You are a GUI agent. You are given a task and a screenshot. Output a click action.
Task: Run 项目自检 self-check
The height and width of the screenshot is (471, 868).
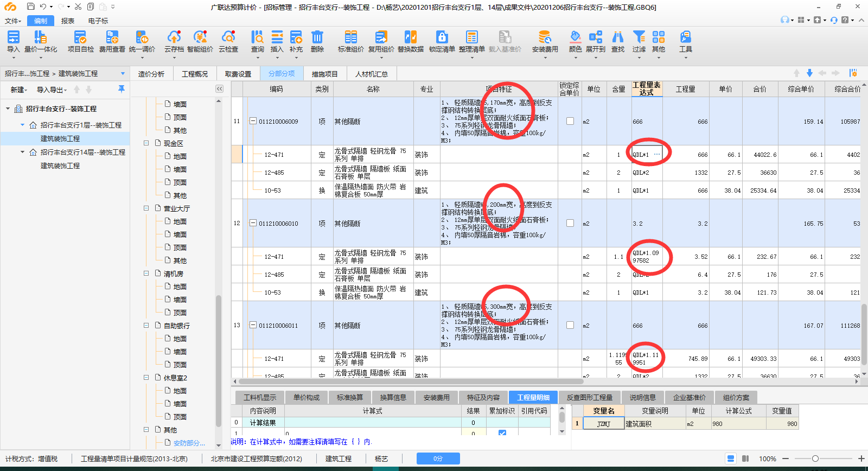(80, 42)
